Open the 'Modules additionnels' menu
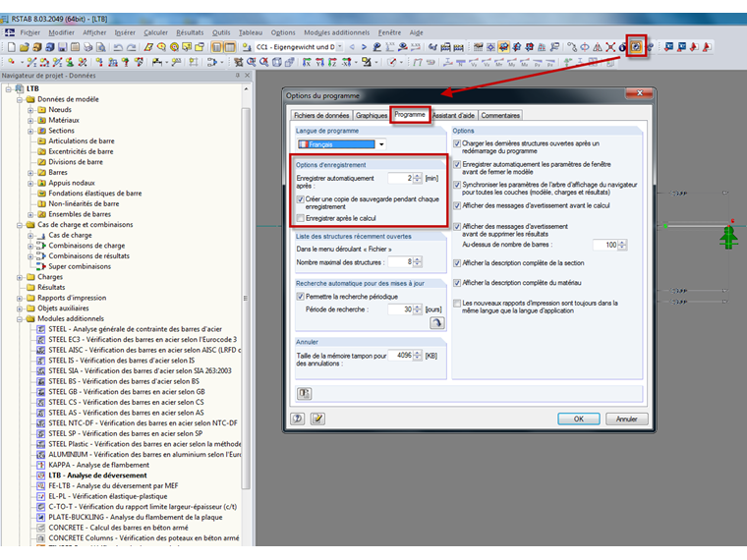Image resolution: width=747 pixels, height=560 pixels. tap(337, 32)
